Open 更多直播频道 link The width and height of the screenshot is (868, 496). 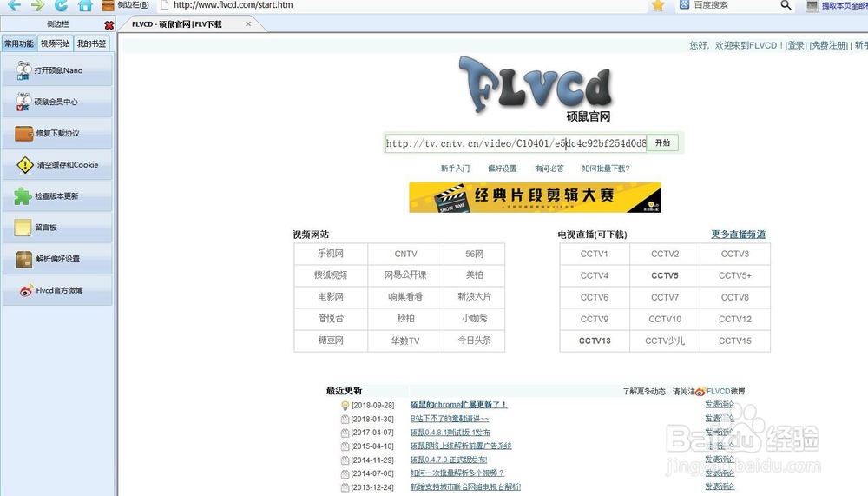[x=738, y=235]
